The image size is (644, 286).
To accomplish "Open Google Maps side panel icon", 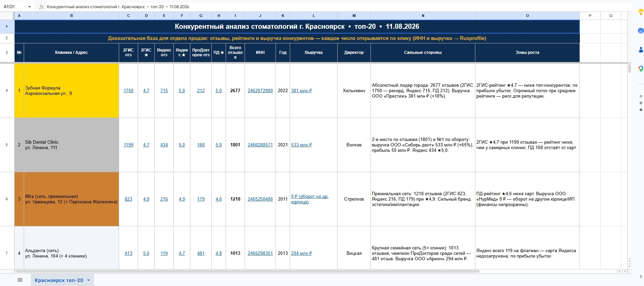I will [x=641, y=69].
